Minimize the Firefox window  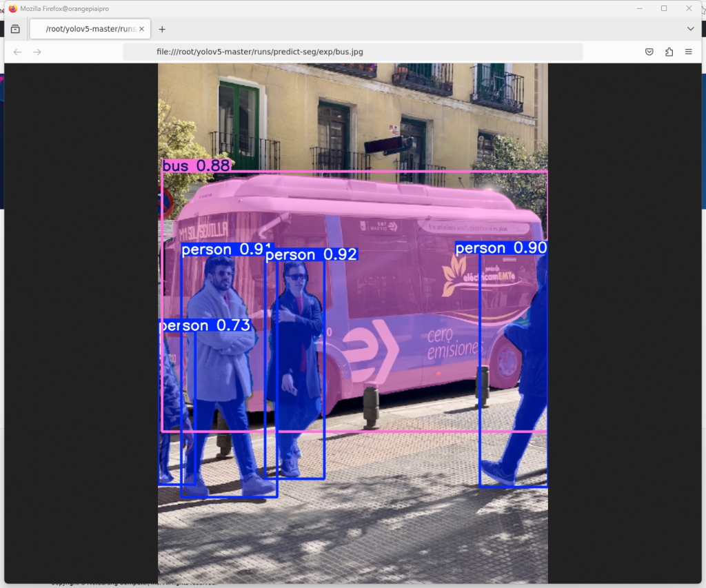(x=639, y=8)
